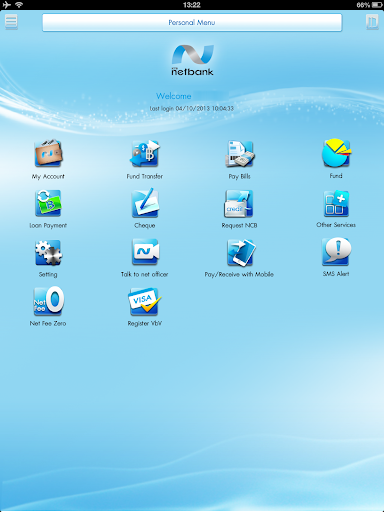Open the Cheque icon
384x512 pixels.
coord(145,203)
